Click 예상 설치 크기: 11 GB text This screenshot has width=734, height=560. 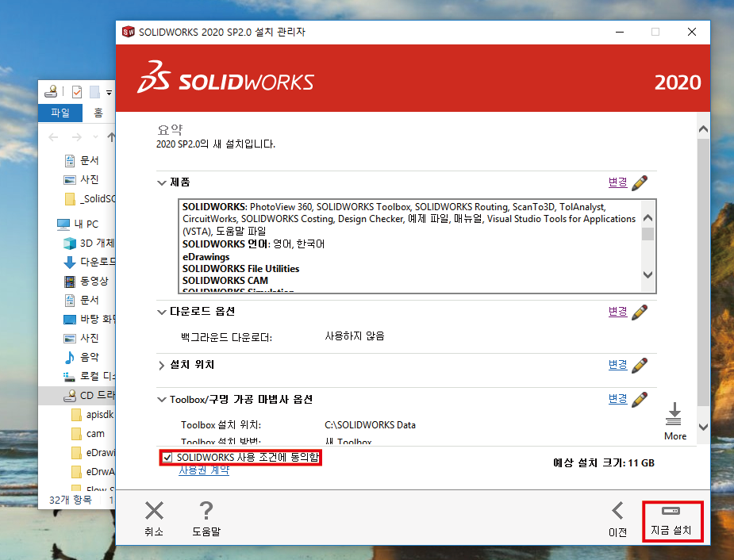(x=603, y=462)
